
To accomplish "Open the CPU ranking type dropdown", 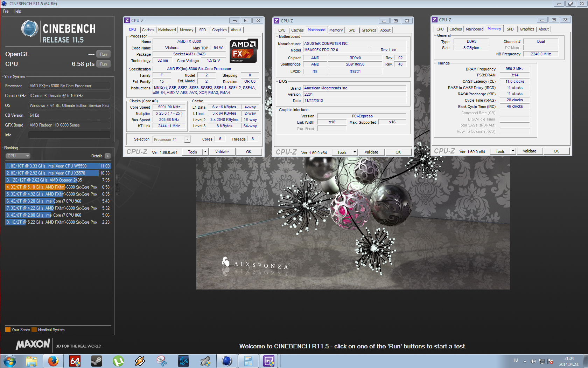I will (x=18, y=156).
